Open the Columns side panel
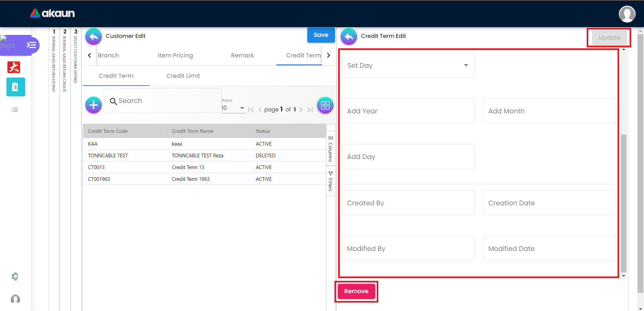 330,149
